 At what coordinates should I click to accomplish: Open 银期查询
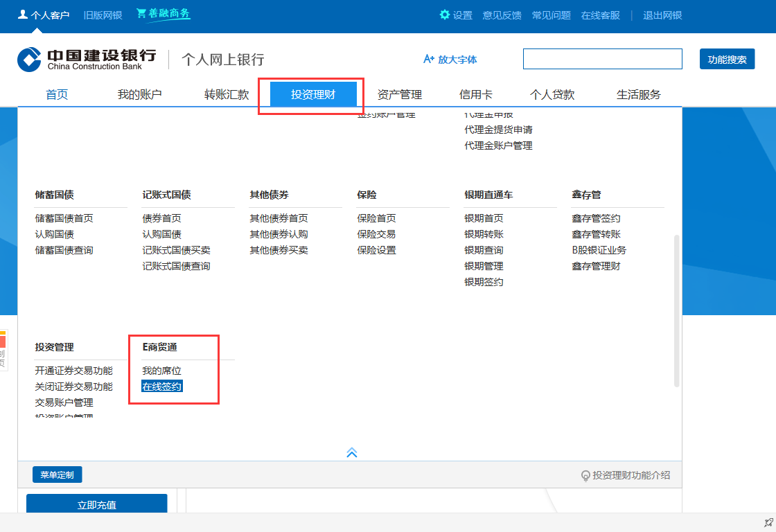tap(484, 250)
